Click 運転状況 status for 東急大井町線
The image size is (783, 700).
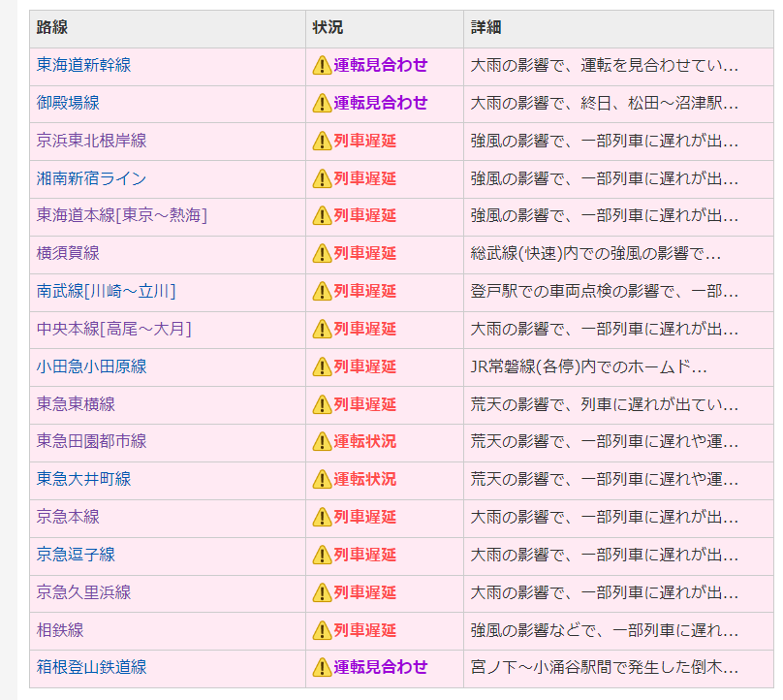[365, 479]
